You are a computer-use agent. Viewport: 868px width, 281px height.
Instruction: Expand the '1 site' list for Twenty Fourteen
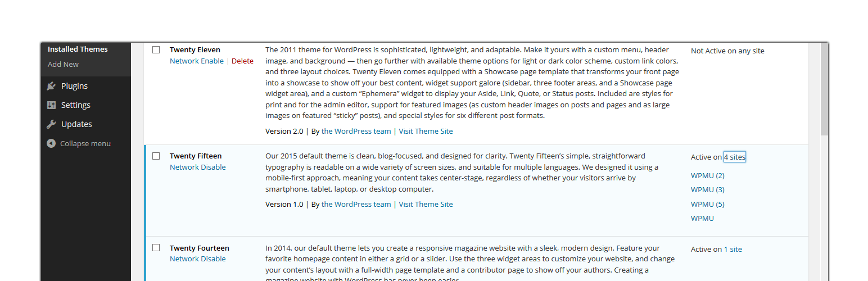click(x=733, y=249)
